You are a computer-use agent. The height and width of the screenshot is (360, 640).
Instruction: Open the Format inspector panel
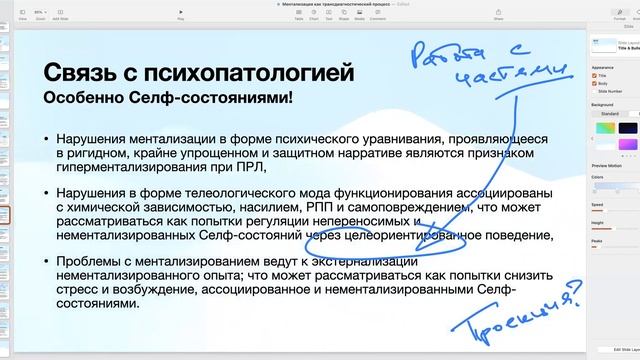620,13
